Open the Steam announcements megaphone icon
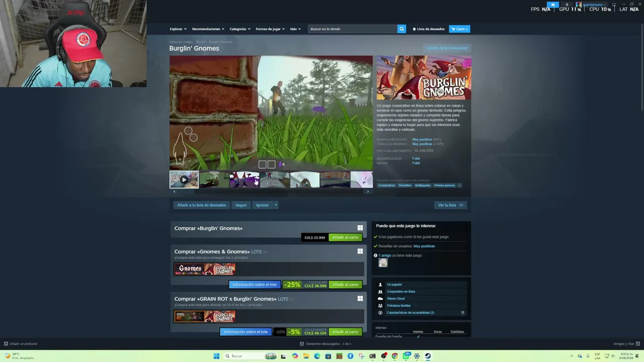The image size is (644, 362). (553, 5)
